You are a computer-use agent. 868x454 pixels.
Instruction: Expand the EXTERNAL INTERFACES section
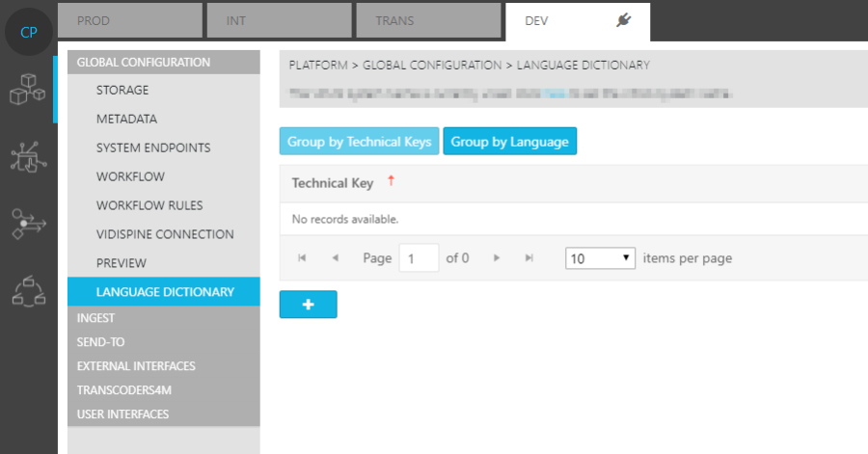pos(136,366)
